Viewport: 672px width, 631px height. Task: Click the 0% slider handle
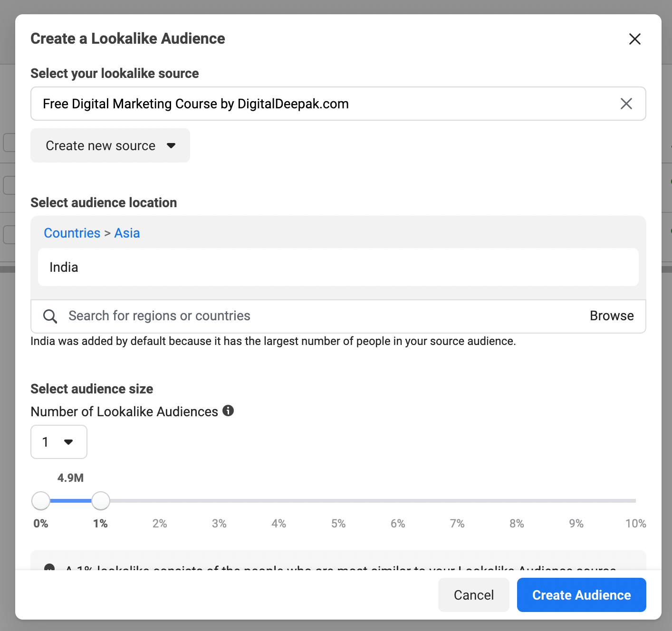[x=41, y=501]
